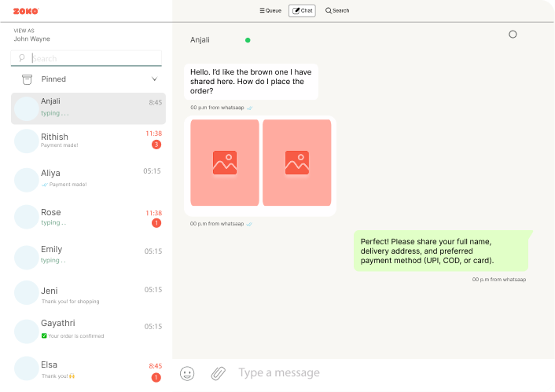Screen dimensions: 555x392
Task: Open Rithish's chat
Action: tap(88, 141)
